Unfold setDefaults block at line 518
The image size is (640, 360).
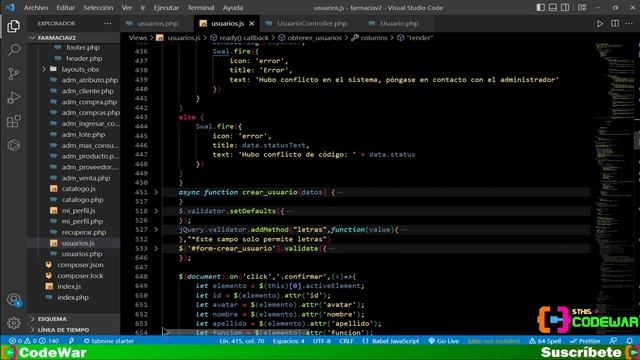tap(156, 211)
